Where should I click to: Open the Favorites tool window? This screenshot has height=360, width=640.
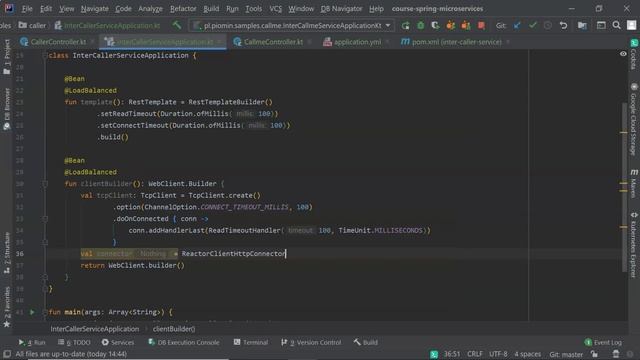7,306
